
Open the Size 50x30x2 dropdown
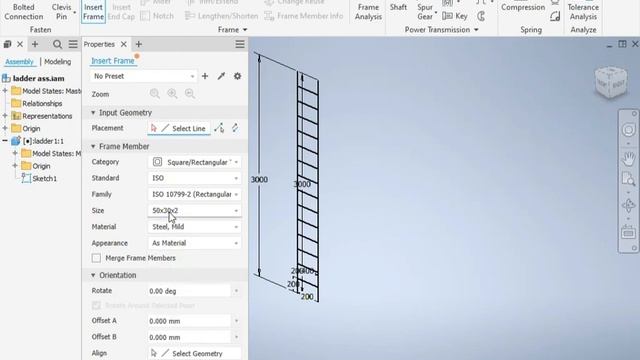(x=194, y=211)
